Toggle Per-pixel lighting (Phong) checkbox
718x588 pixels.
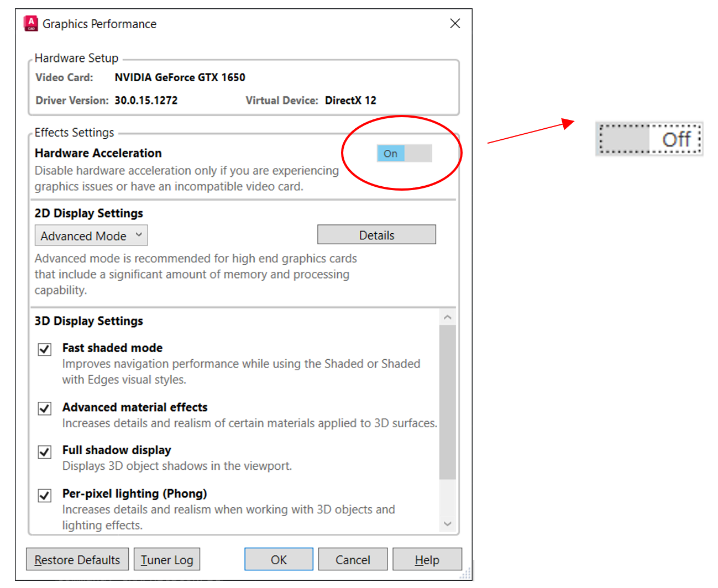point(45,495)
